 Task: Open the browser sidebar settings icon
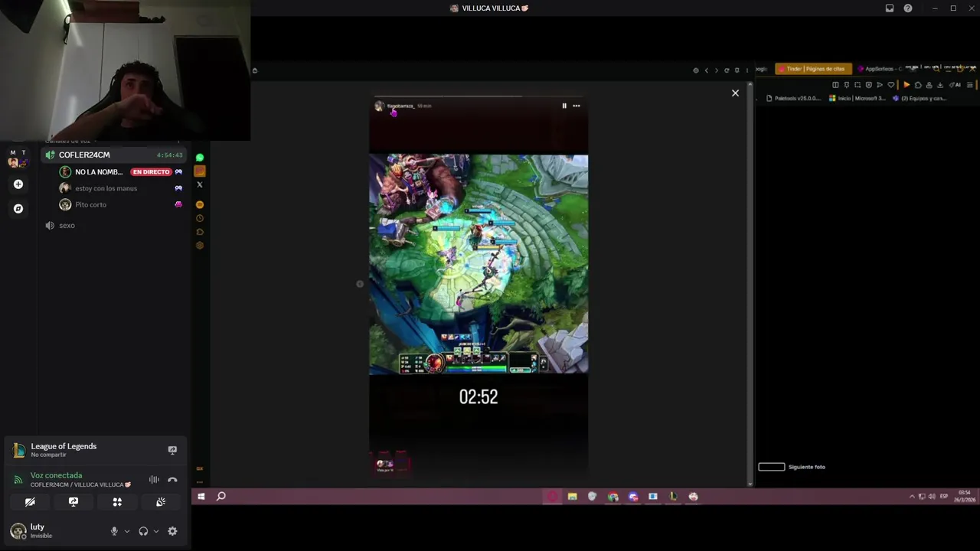coord(200,245)
